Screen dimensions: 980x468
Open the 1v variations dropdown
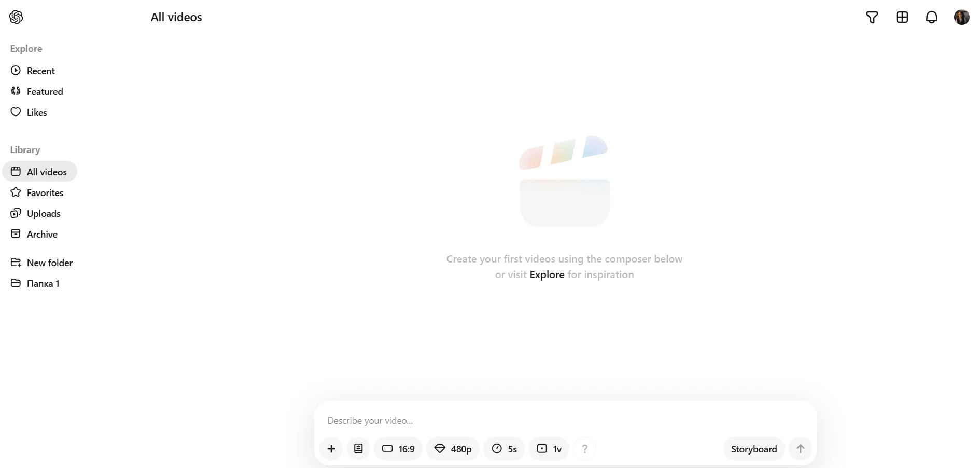point(549,449)
